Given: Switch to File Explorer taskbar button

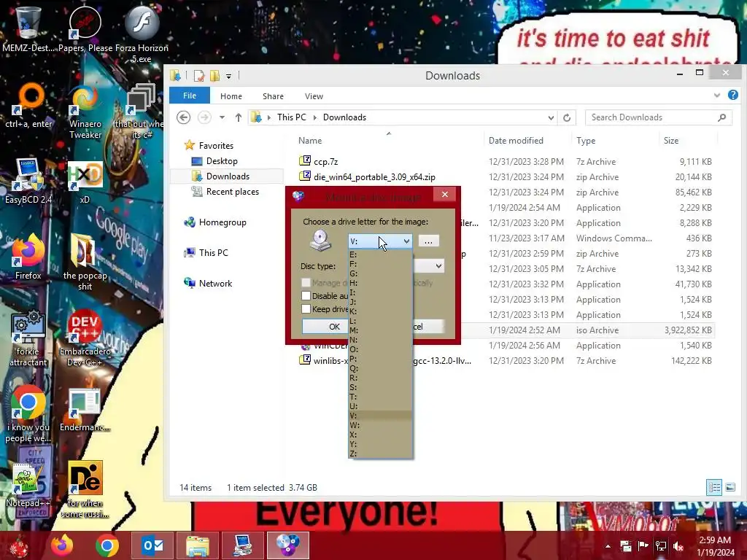Looking at the screenshot, I should coord(198,545).
